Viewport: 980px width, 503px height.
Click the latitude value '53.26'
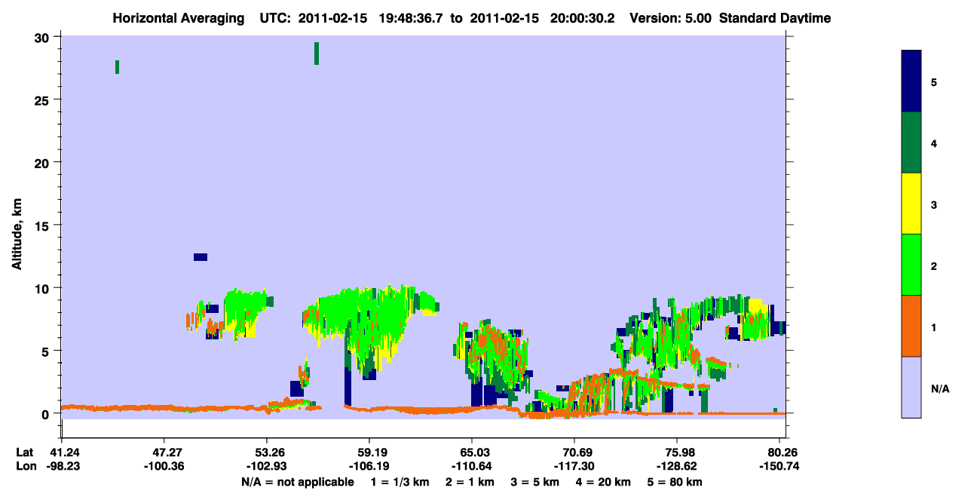(267, 452)
